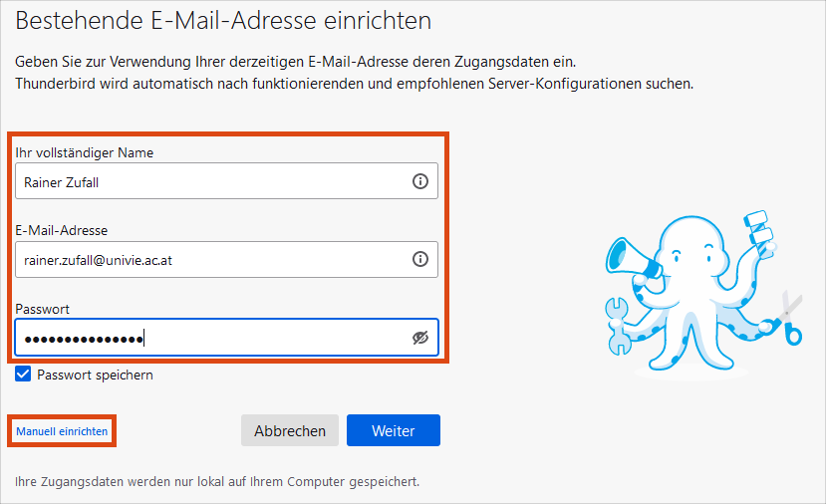
Task: Click the wrench held by the octopus
Action: pos(617,326)
